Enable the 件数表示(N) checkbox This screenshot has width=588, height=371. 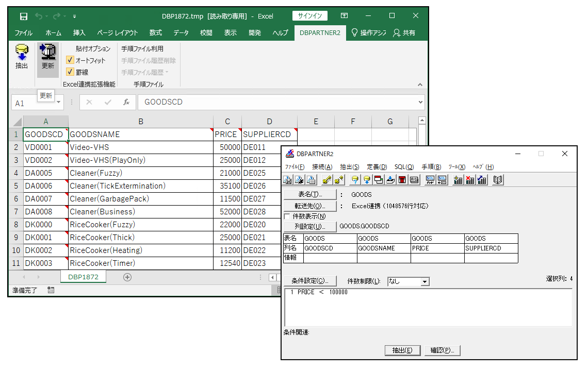pyautogui.click(x=287, y=216)
